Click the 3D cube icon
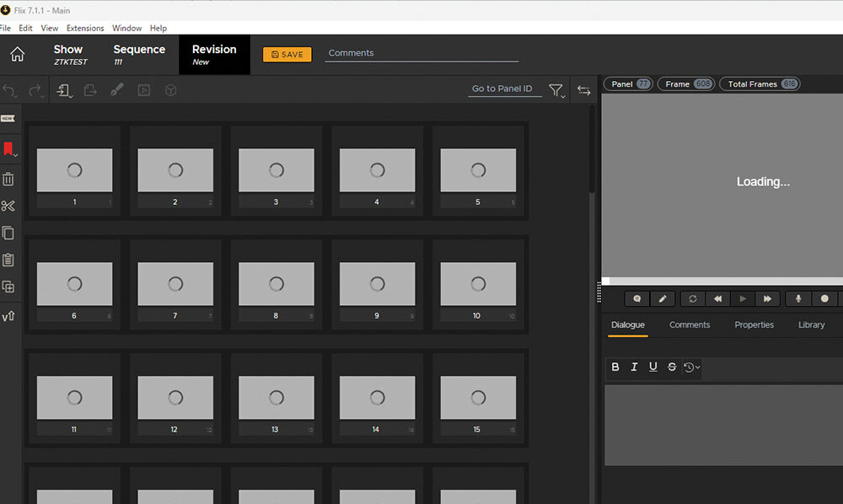Viewport: 843px width, 504px height. (171, 90)
